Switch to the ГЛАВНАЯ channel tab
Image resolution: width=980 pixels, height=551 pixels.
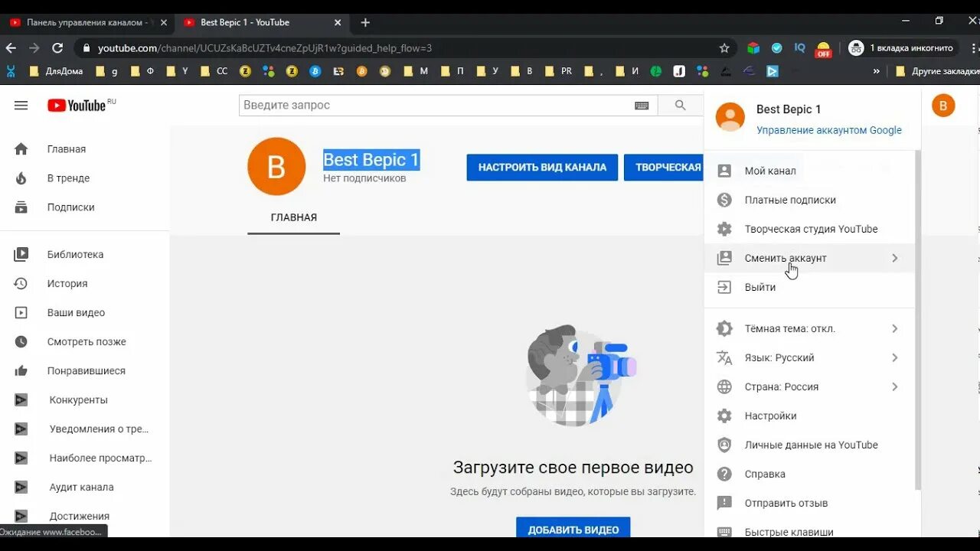tap(293, 218)
